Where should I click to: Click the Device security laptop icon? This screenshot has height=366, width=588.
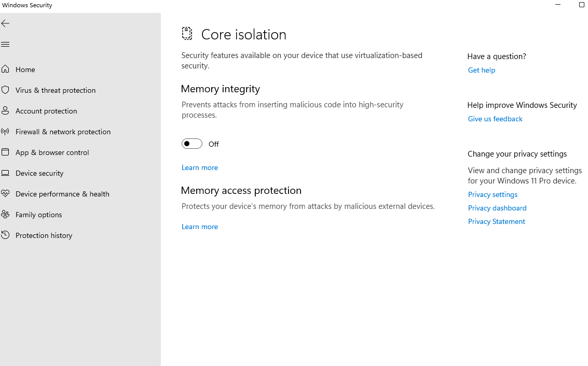[x=5, y=173]
